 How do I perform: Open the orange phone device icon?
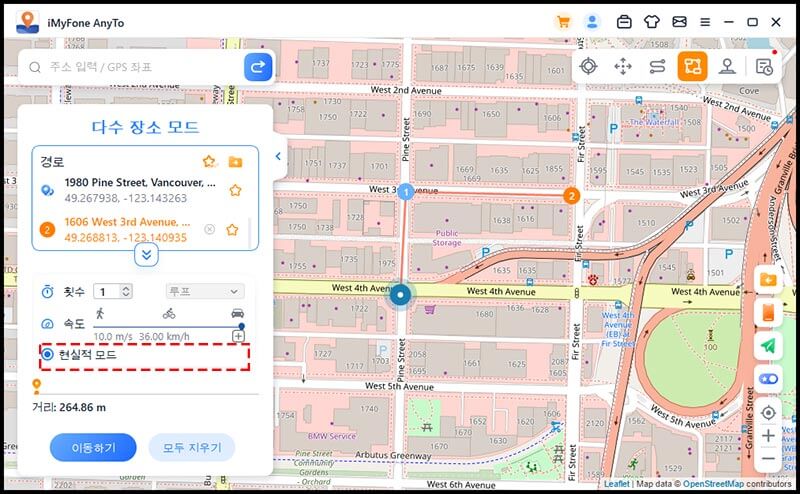768,313
